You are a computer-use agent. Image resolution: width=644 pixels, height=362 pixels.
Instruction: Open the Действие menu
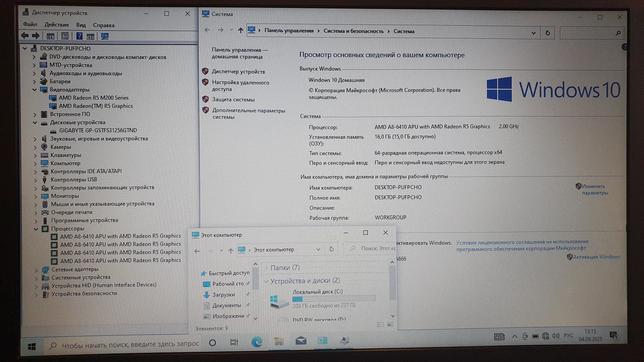tap(57, 25)
